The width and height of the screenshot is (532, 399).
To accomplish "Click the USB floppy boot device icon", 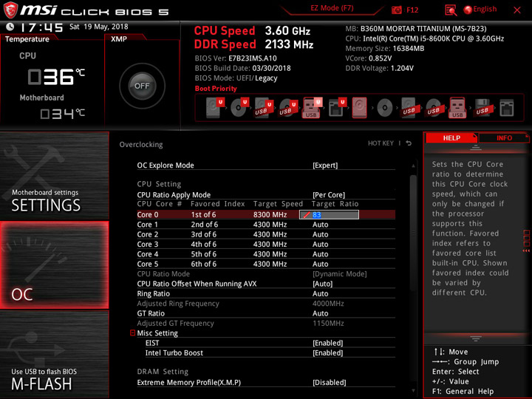I will pyautogui.click(x=482, y=108).
